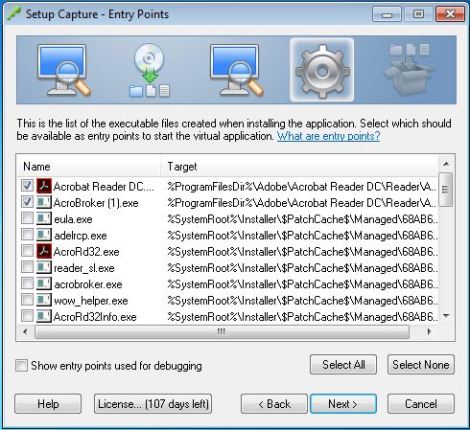
Task: Close the Setup Capture window
Action: (x=450, y=14)
